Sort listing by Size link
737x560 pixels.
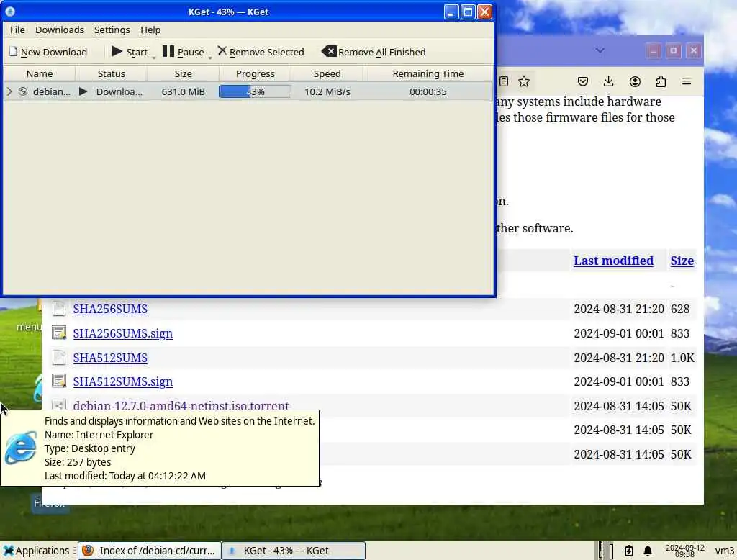coord(682,261)
